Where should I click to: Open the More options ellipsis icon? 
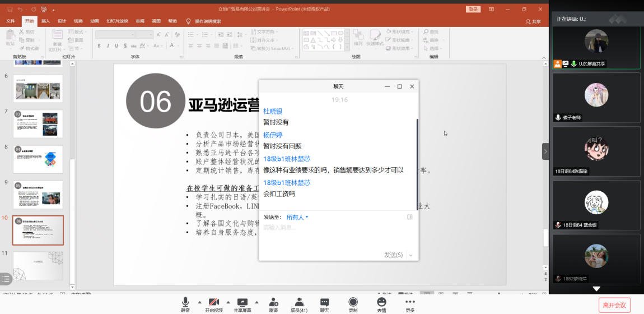pos(410,303)
